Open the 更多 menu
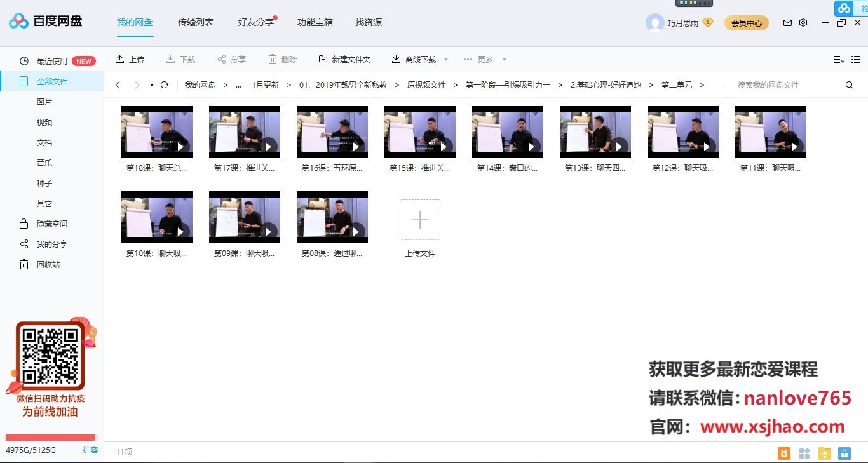This screenshot has width=868, height=463. (x=485, y=59)
